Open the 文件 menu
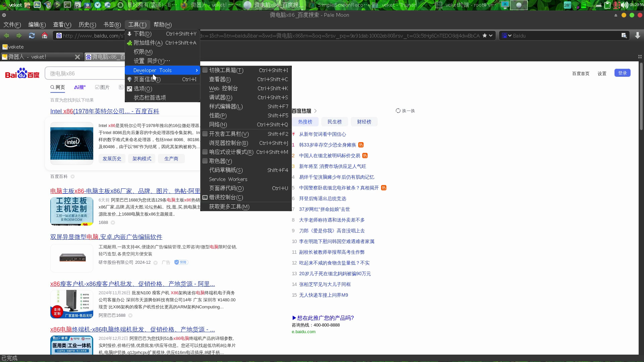This screenshot has width=644, height=362. [12, 25]
